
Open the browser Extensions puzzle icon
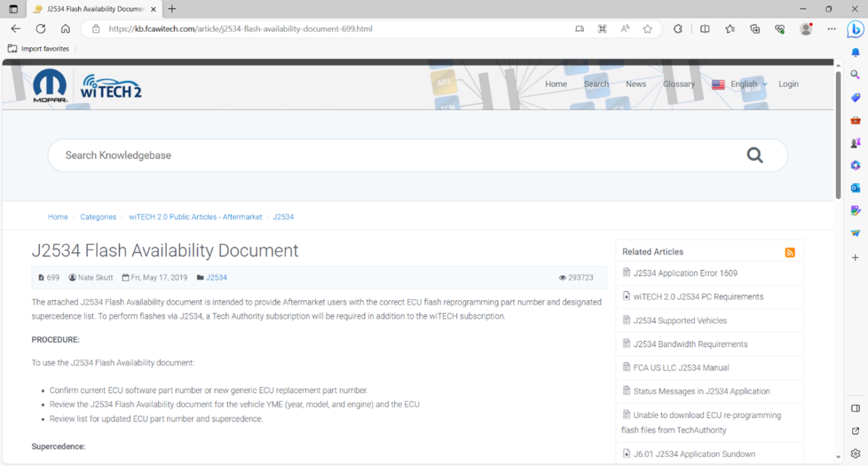[678, 29]
